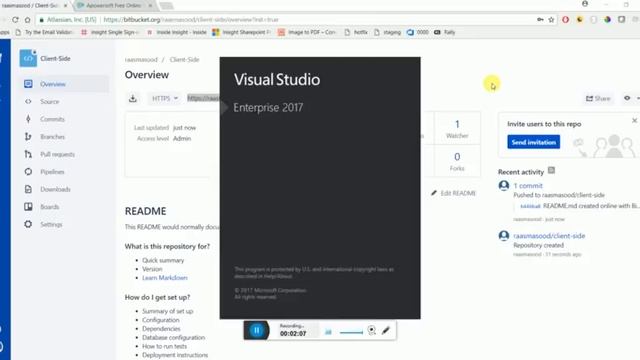Click the Pipelines circular icon

pos(28,172)
